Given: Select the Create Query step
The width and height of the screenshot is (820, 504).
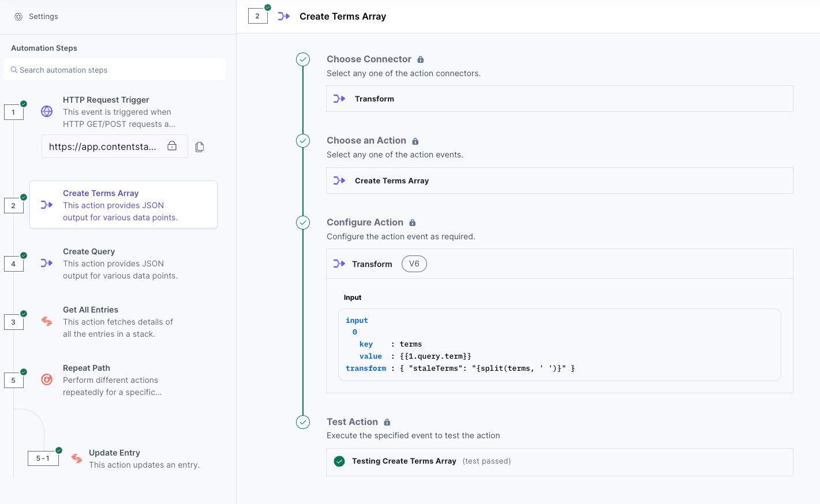Looking at the screenshot, I should pyautogui.click(x=120, y=264).
